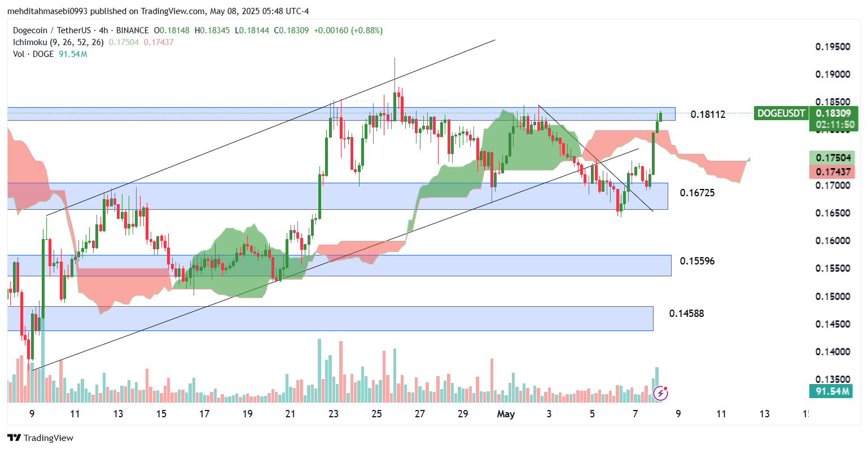Click the 02:11:50 countdown timer
Viewport: 868px width, 450px height.
coord(835,125)
